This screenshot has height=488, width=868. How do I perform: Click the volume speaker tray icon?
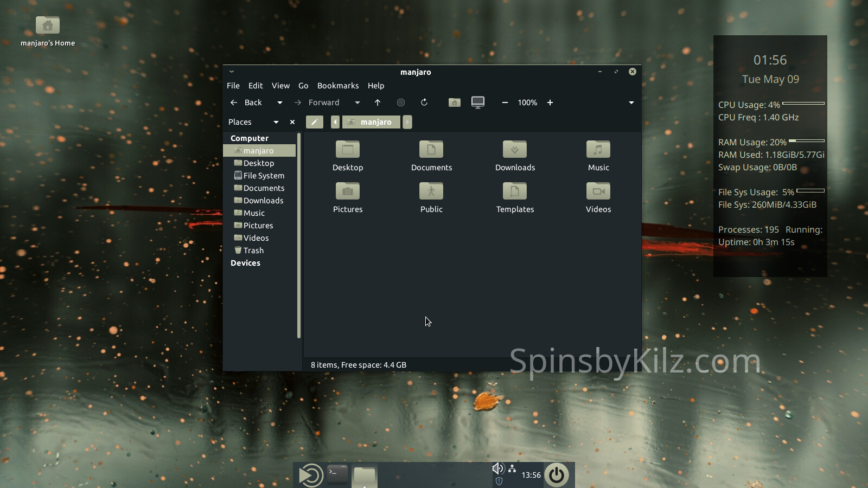497,468
